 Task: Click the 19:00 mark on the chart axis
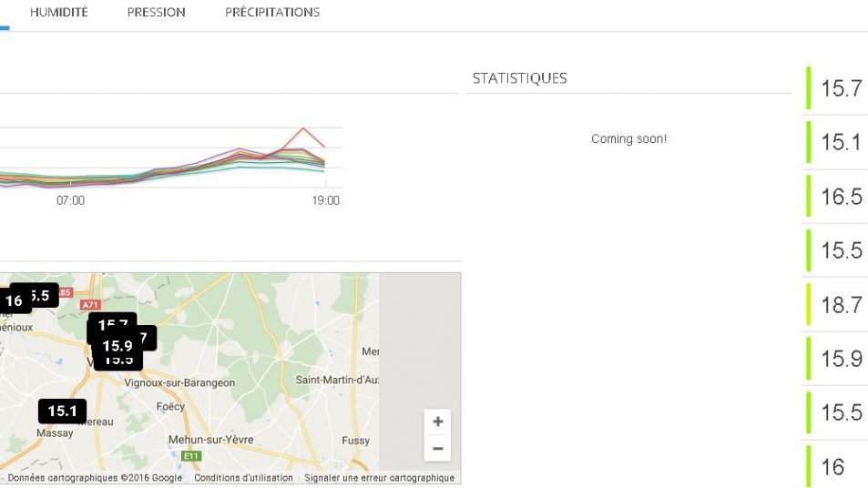(x=325, y=200)
